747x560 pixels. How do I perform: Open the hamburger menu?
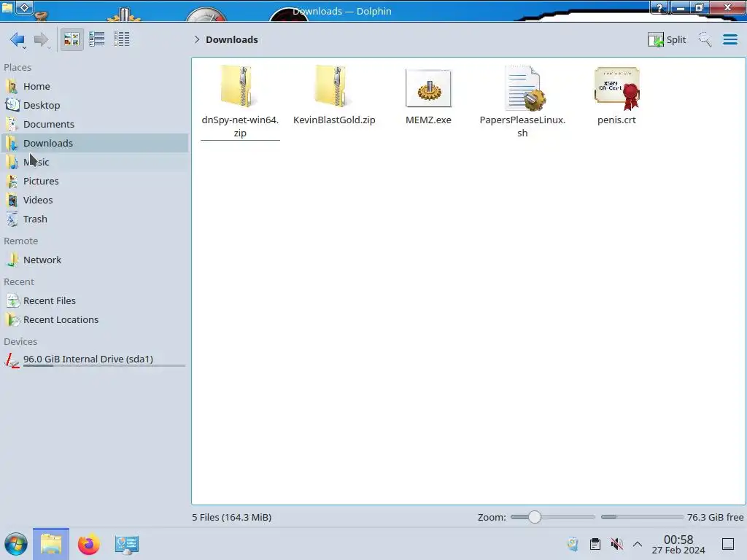click(729, 39)
